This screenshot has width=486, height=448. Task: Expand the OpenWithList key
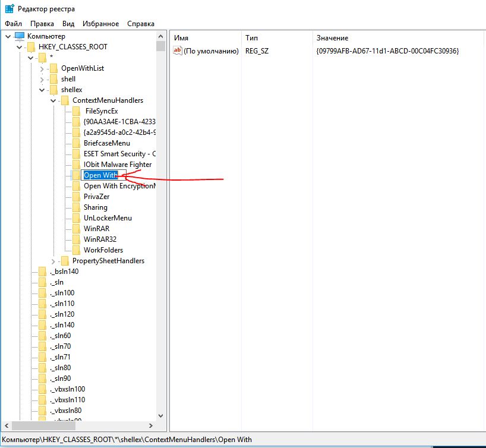(42, 68)
